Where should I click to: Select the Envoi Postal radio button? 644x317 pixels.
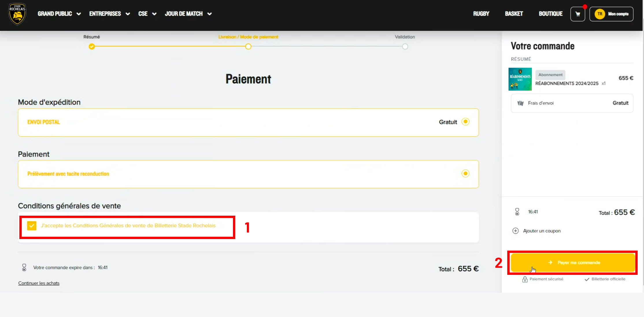click(465, 122)
